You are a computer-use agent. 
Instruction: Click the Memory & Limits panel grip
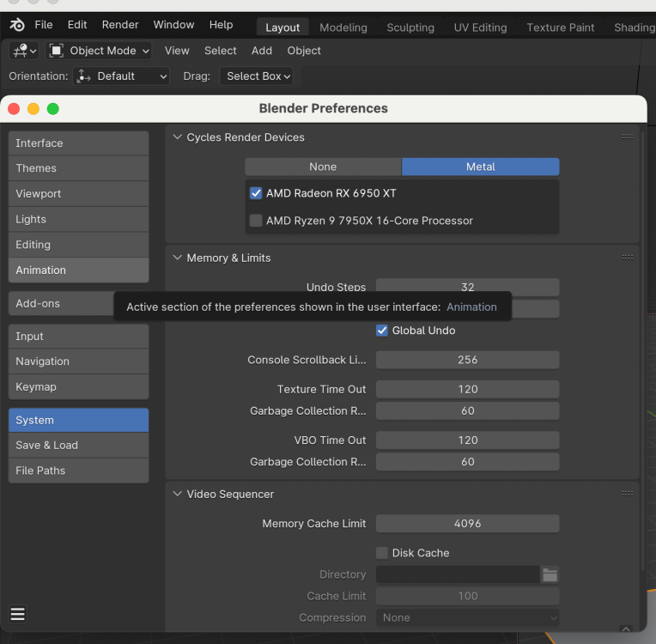tap(627, 258)
